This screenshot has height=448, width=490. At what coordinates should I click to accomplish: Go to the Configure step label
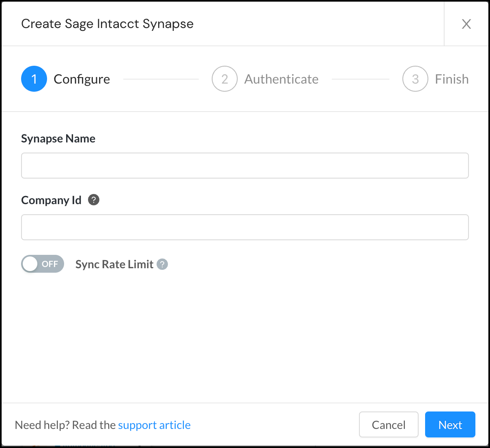coord(82,79)
